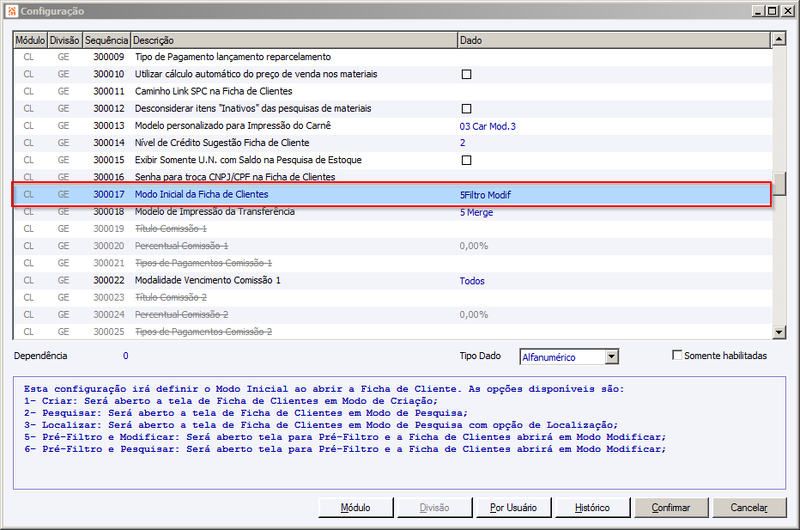Select row Modelo de Impressão da Transferência

392,212
